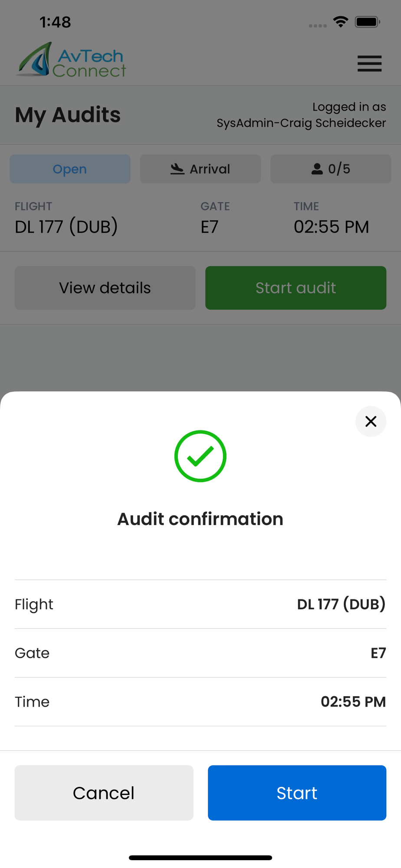Tap the Wi-Fi status icon

click(341, 22)
